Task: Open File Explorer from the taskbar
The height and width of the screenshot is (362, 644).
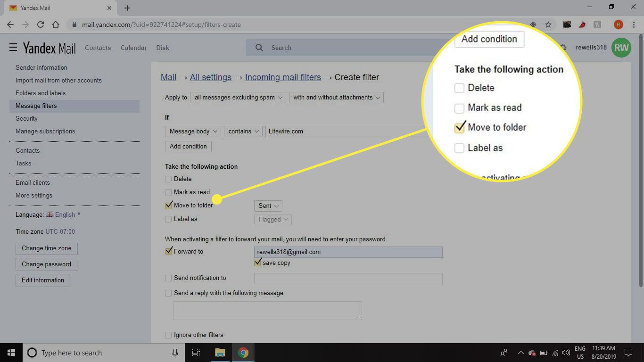Action: (220, 353)
